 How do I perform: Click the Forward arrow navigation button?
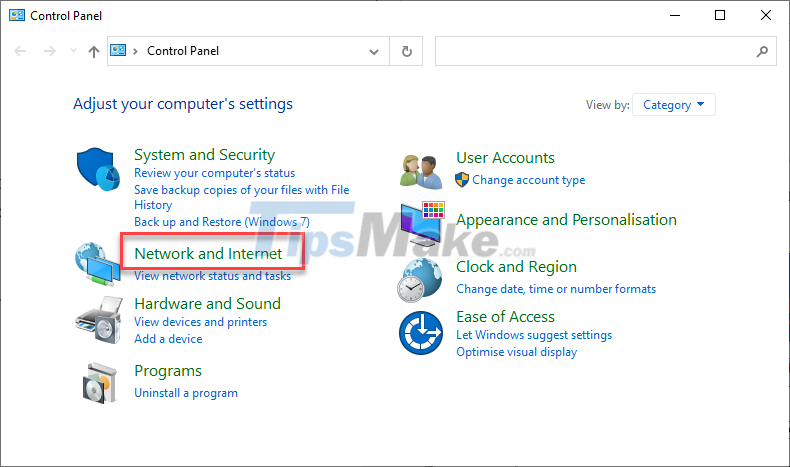49,51
